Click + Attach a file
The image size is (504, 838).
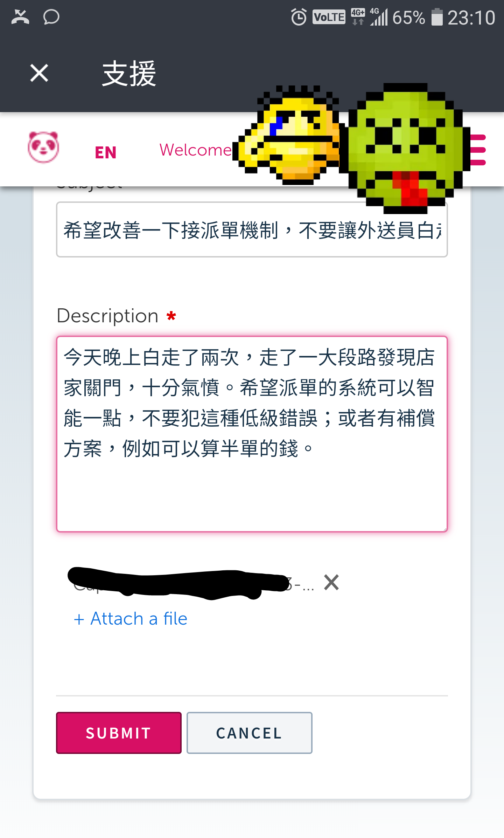coord(131,619)
